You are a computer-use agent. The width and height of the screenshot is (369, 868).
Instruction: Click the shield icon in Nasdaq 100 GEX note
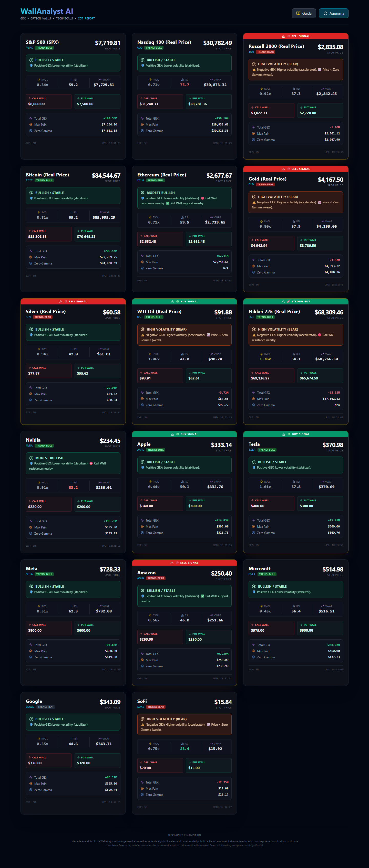[x=143, y=66]
